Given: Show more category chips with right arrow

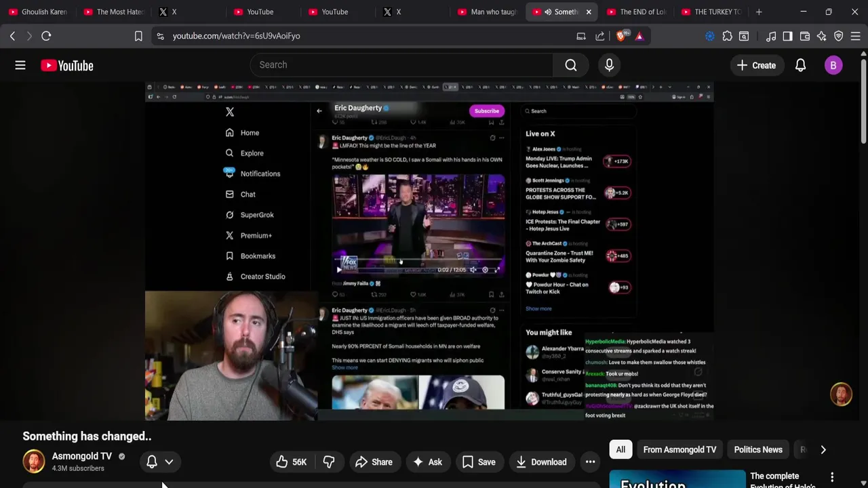Looking at the screenshot, I should pos(823,449).
